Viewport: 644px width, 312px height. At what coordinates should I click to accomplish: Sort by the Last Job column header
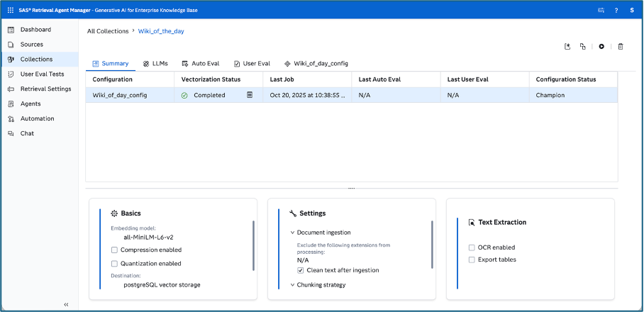click(308, 79)
